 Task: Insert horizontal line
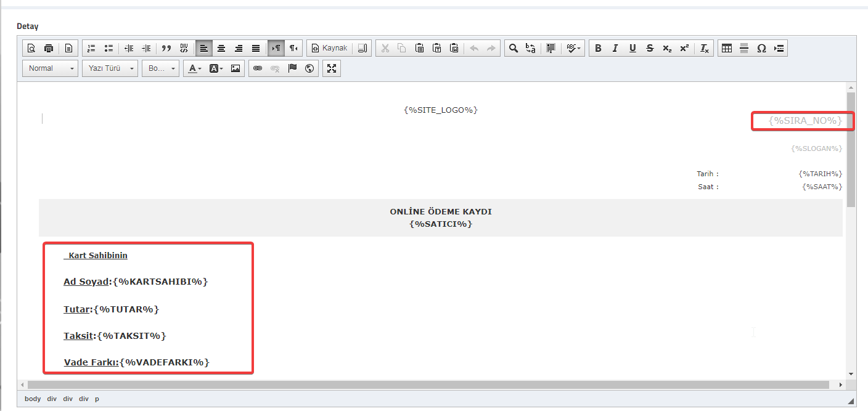pyautogui.click(x=744, y=48)
